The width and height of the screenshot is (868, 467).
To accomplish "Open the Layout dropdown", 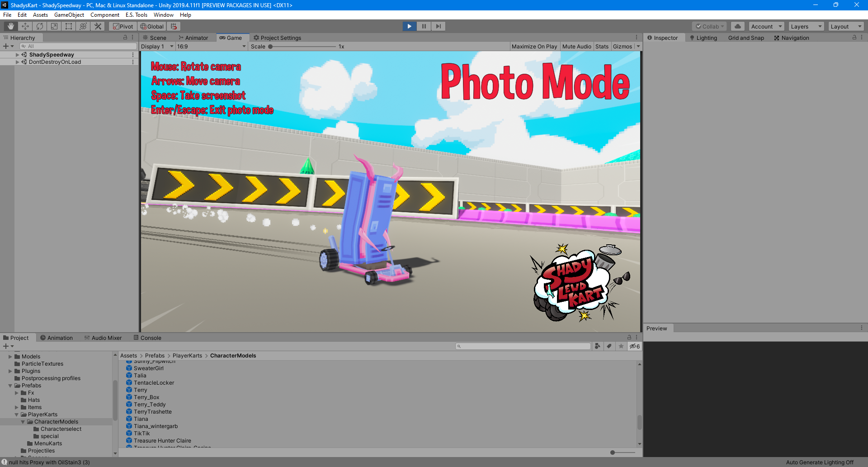I will coord(846,26).
